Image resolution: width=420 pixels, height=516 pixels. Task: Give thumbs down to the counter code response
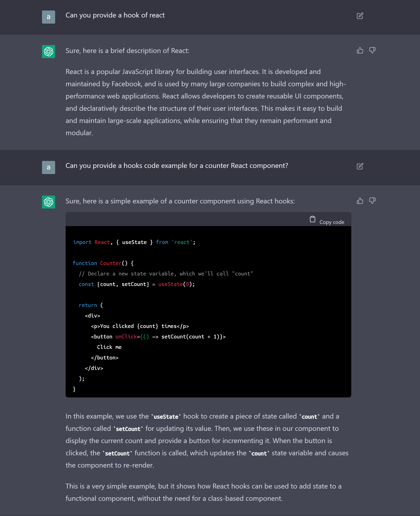[x=372, y=201]
